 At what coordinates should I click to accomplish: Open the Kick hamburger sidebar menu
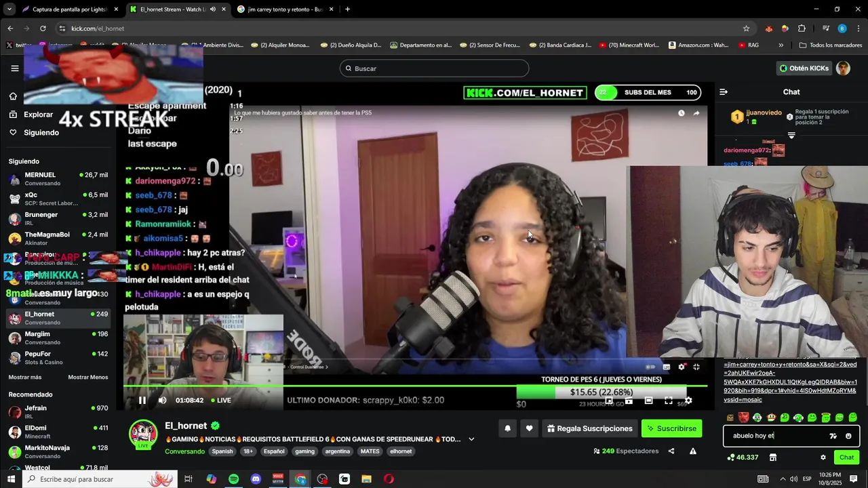pyautogui.click(x=14, y=68)
